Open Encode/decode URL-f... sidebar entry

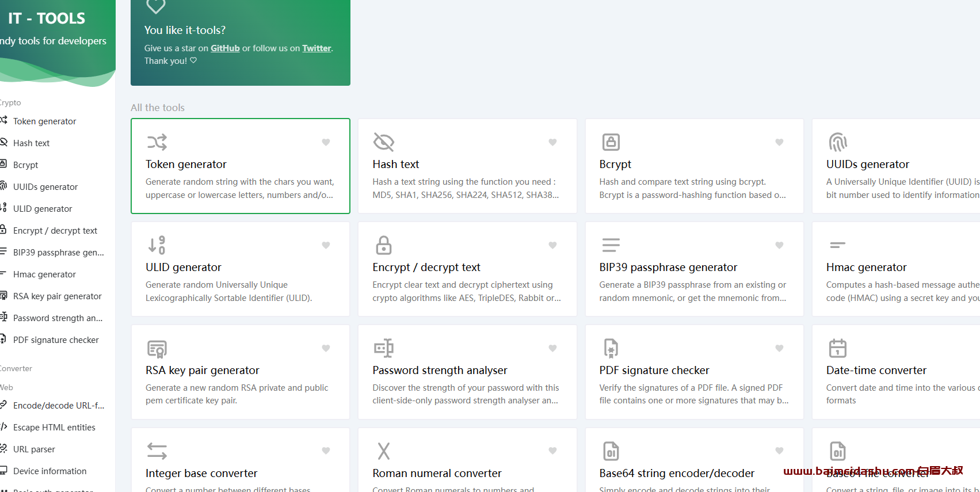tap(58, 405)
